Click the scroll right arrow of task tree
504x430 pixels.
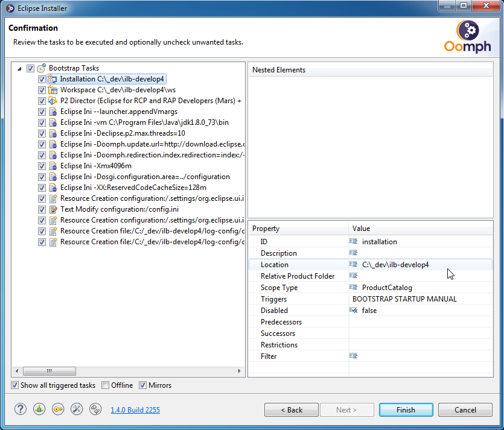pyautogui.click(x=239, y=371)
